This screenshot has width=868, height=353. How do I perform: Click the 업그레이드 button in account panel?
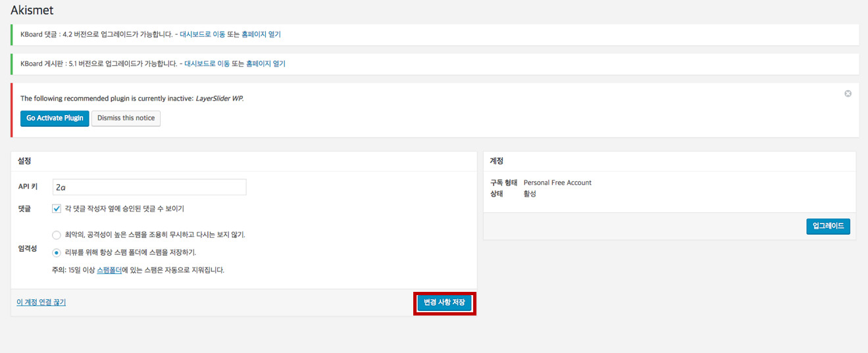point(828,226)
